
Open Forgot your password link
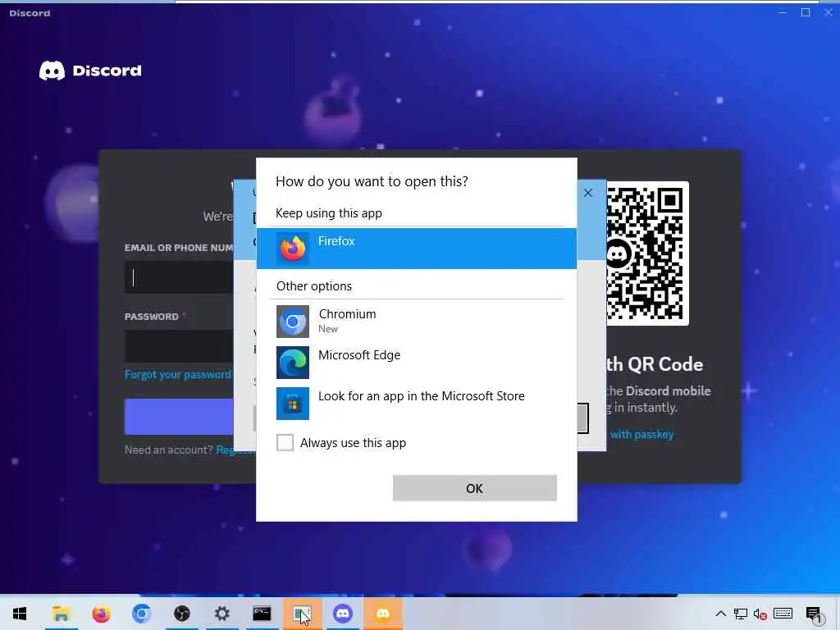178,374
